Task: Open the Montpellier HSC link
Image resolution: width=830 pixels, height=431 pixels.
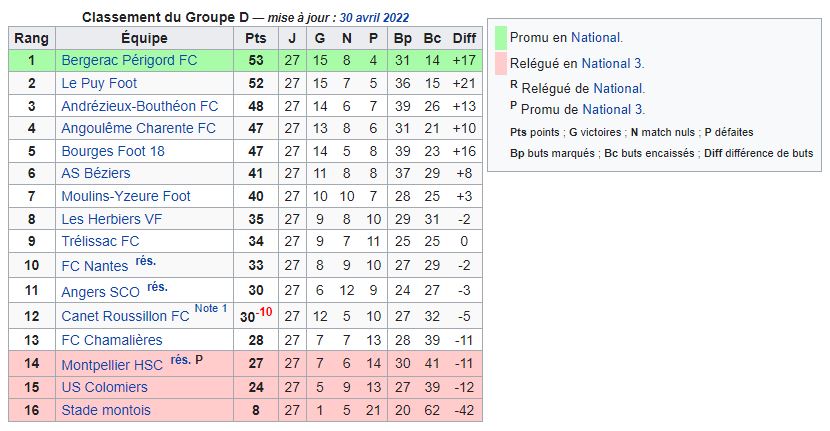Action: pos(112,365)
